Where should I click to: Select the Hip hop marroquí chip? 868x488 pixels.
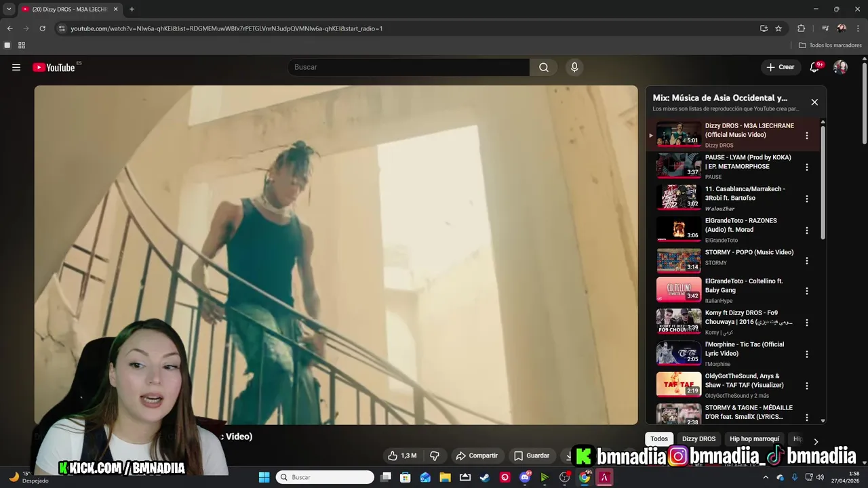click(x=754, y=439)
